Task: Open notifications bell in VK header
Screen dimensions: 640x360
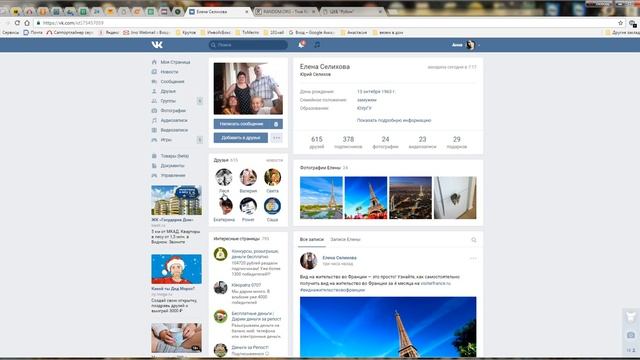Action: click(301, 44)
